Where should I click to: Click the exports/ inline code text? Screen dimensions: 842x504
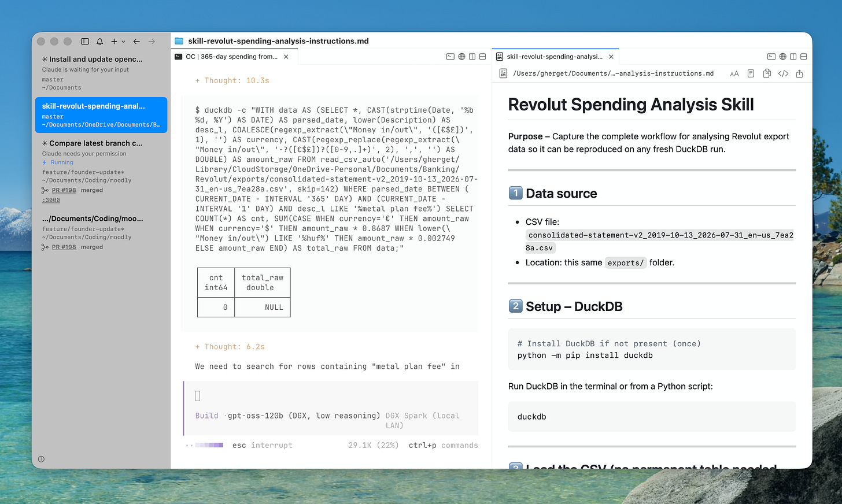[626, 263]
